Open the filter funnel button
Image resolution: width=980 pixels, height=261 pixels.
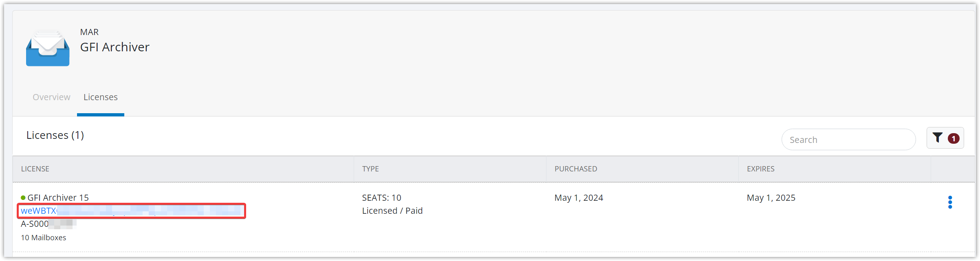(937, 138)
